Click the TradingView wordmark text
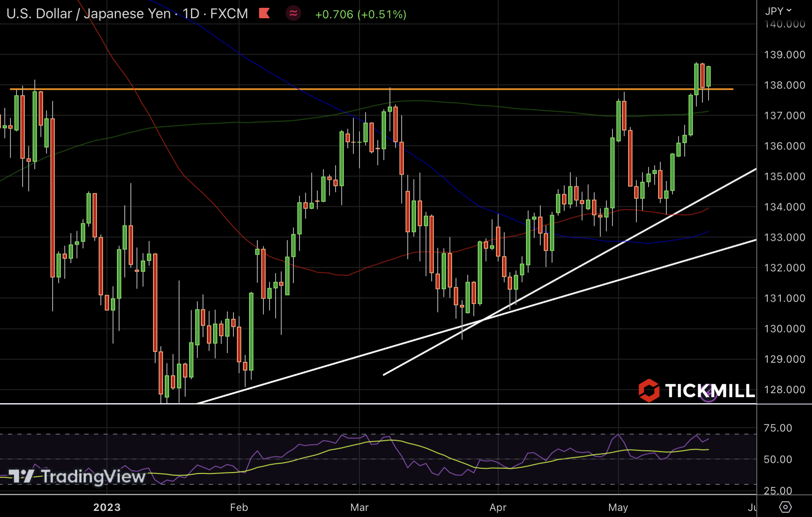 pyautogui.click(x=93, y=477)
